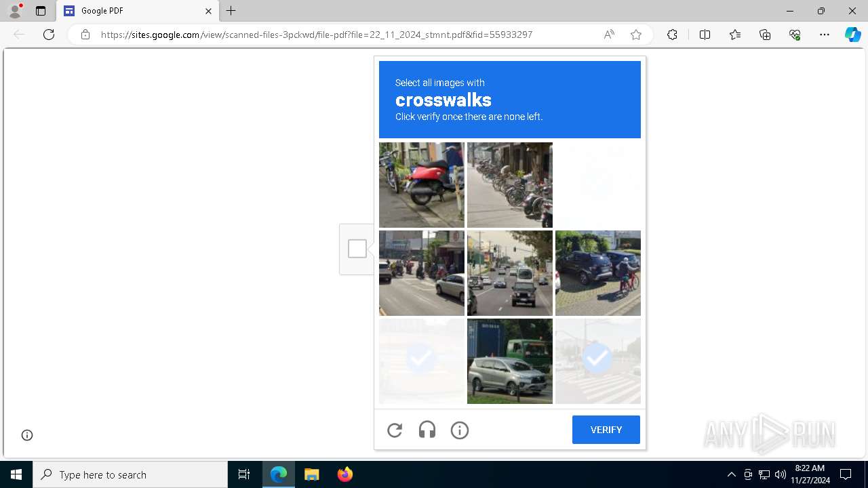Select the cyclist beside dark car tile

click(598, 273)
